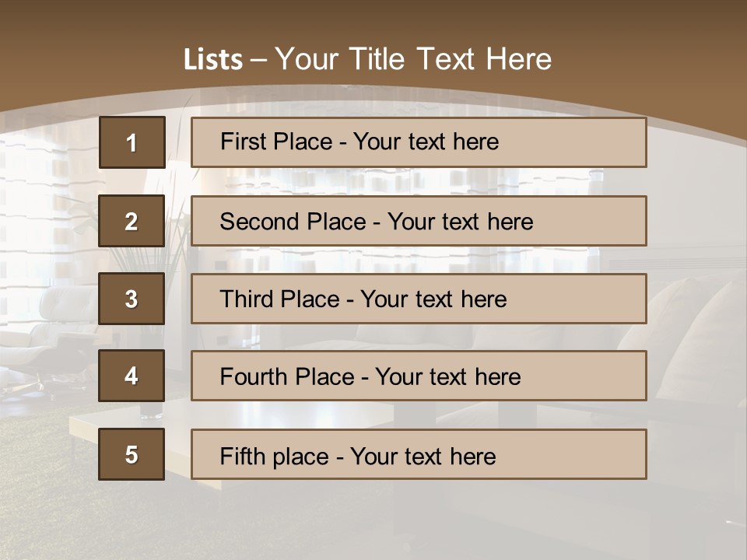747x560 pixels.
Task: Click the slide title text
Action: (x=367, y=59)
